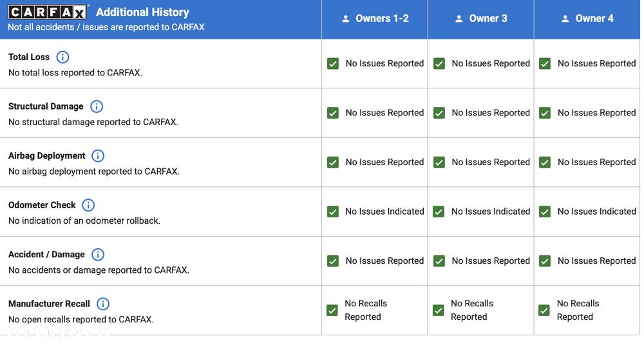644x345 pixels.
Task: Click 'No Recalls Reported' for Owners 1-2
Action: [366, 310]
